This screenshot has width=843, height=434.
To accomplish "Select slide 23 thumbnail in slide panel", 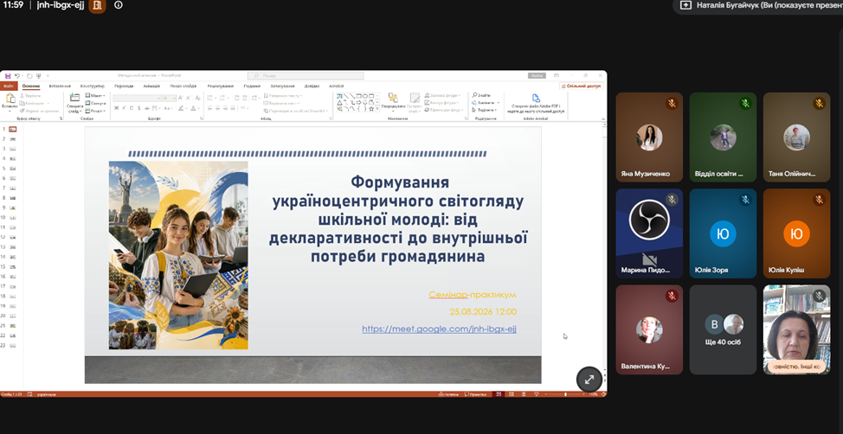I will point(12,345).
